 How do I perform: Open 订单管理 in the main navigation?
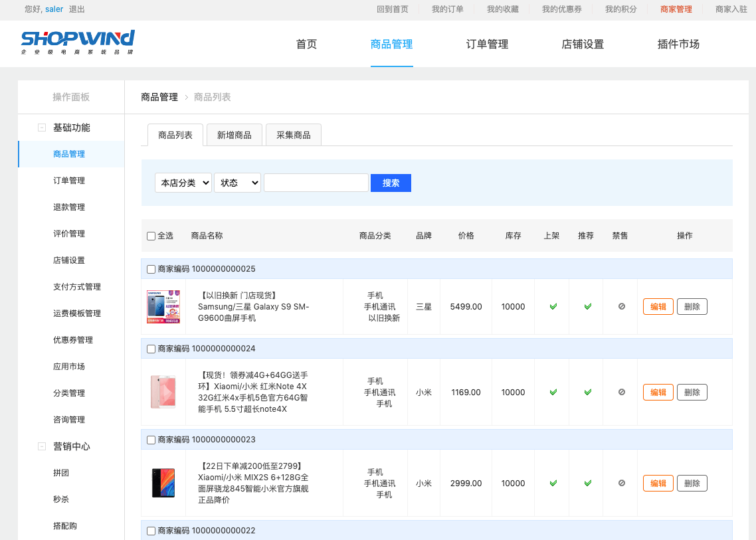[x=487, y=45]
